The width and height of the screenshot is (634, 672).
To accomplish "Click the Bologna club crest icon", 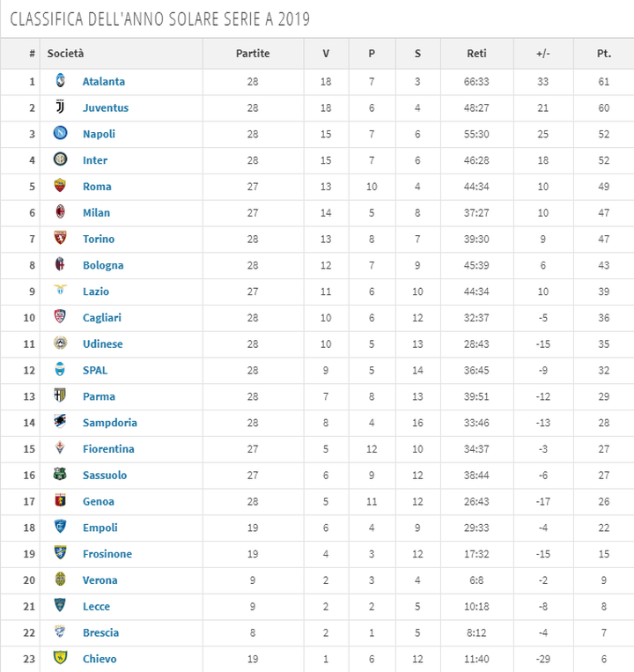I will [x=60, y=265].
